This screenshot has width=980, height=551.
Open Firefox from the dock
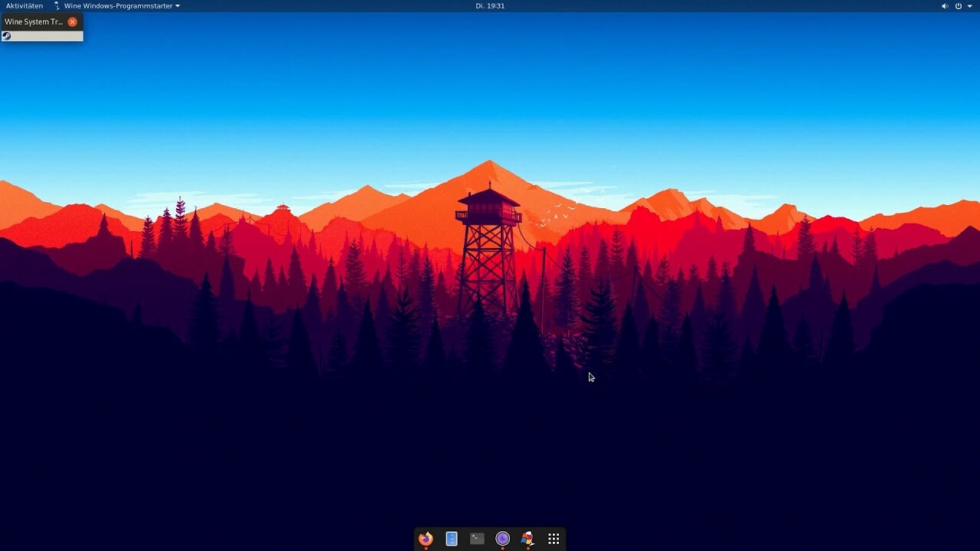pyautogui.click(x=426, y=539)
